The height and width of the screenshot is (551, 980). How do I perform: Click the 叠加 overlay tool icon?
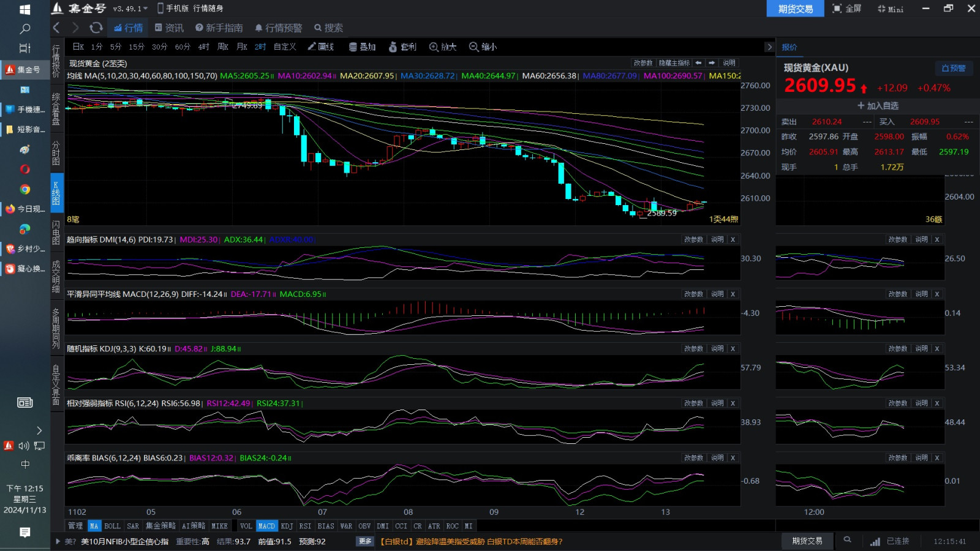[362, 47]
